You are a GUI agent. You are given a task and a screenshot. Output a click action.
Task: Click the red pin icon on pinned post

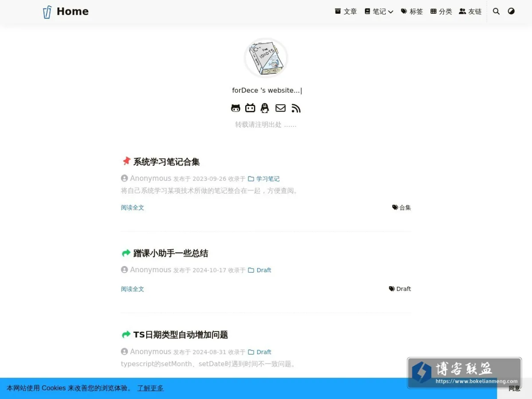[x=126, y=161]
